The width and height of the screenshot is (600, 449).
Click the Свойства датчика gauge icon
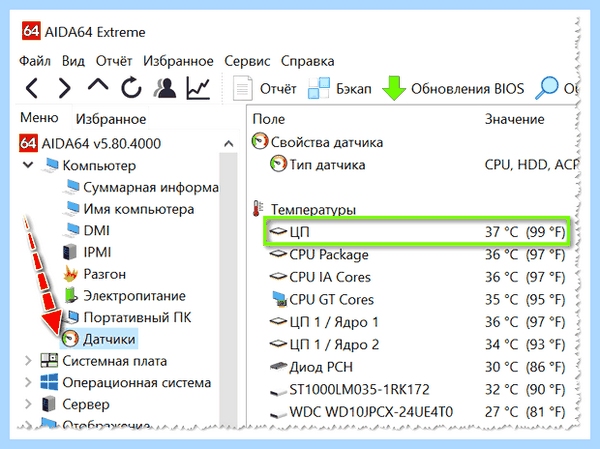(x=260, y=142)
